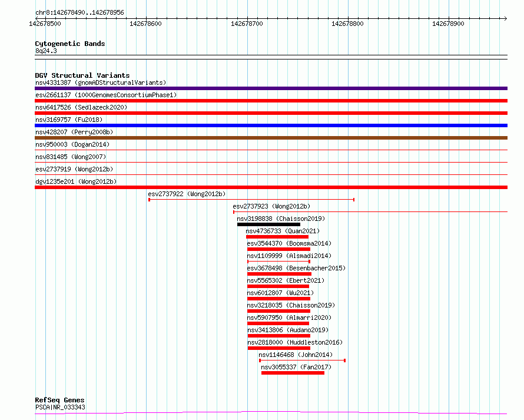The width and height of the screenshot is (524, 420).
Task: Click the blue nsv3169757 Fu2018 bar
Action: [271, 125]
